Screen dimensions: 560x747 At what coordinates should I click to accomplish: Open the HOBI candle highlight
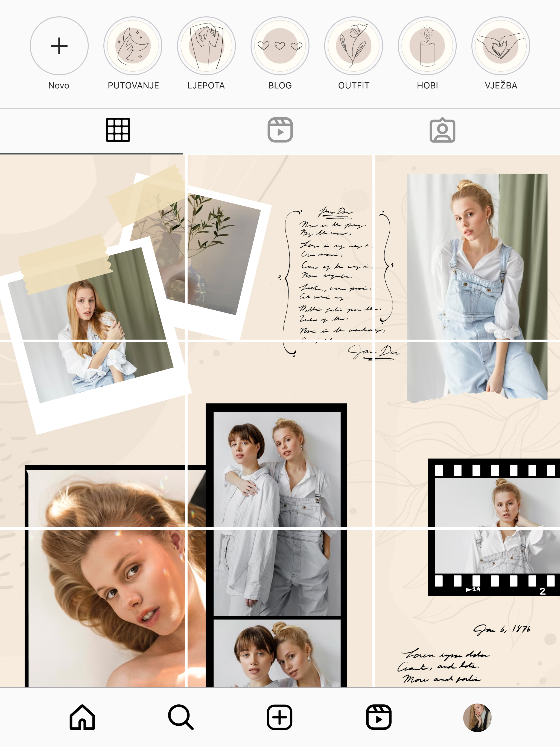pyautogui.click(x=427, y=46)
